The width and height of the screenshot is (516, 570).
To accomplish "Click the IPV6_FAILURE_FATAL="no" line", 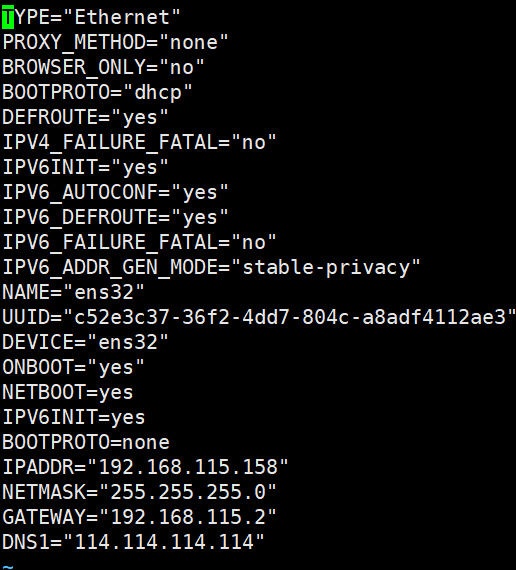I will 139,242.
